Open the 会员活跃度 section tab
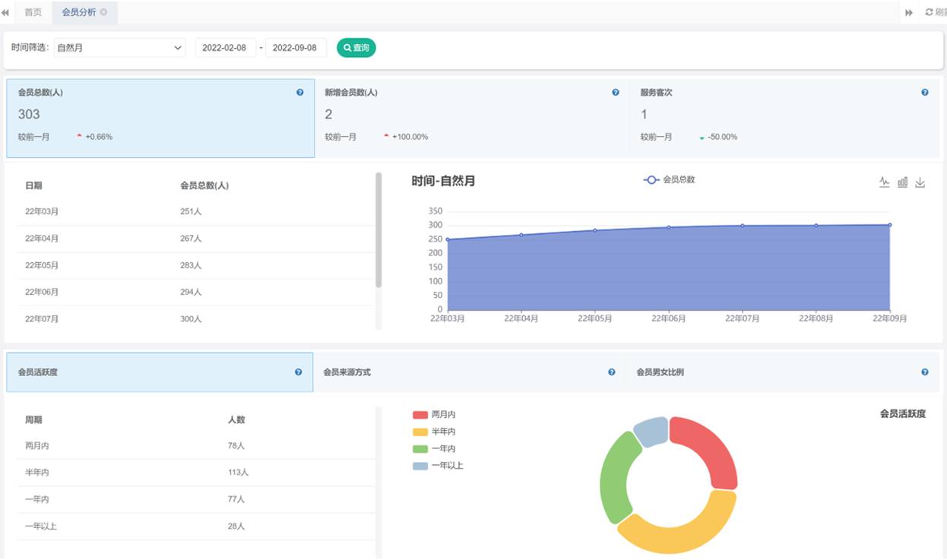947x560 pixels. click(x=160, y=372)
